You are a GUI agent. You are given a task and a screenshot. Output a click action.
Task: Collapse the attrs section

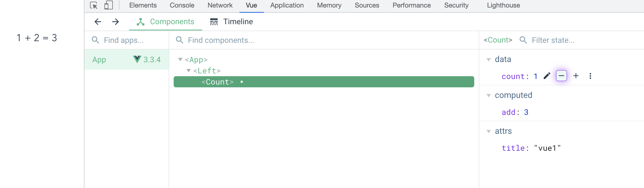click(489, 131)
